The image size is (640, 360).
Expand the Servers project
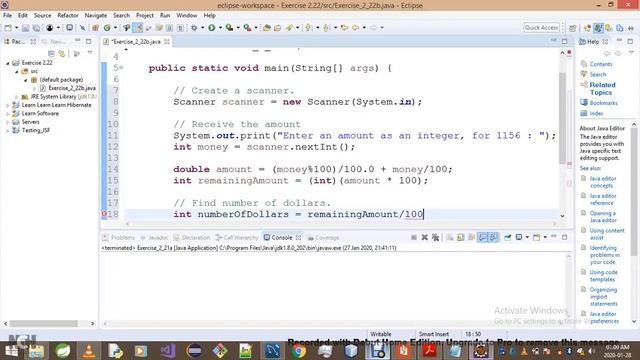(8, 122)
